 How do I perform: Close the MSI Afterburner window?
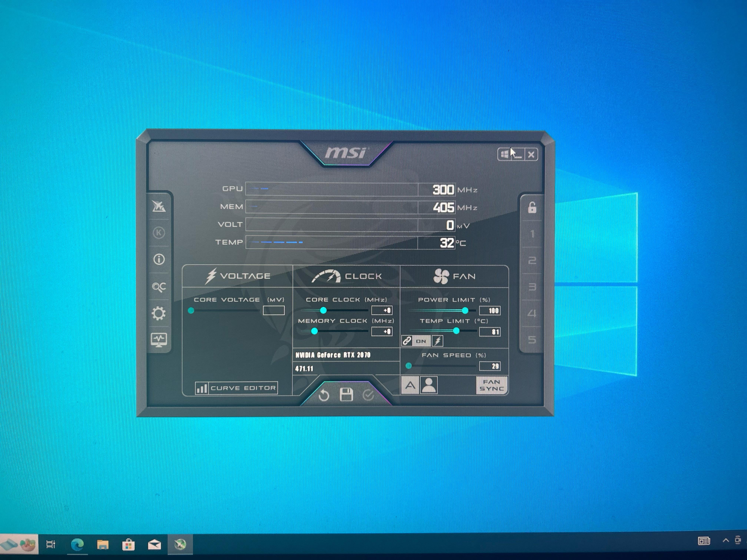pos(531,155)
